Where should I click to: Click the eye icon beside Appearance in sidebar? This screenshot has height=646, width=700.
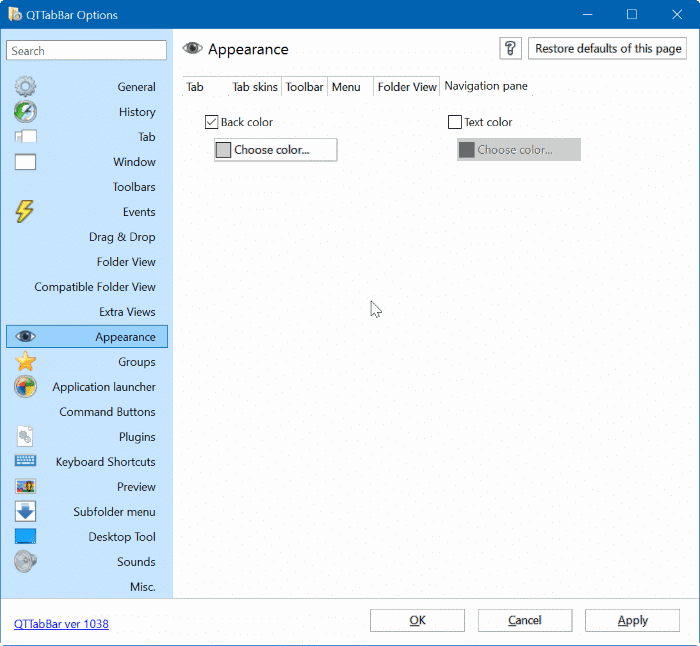25,336
